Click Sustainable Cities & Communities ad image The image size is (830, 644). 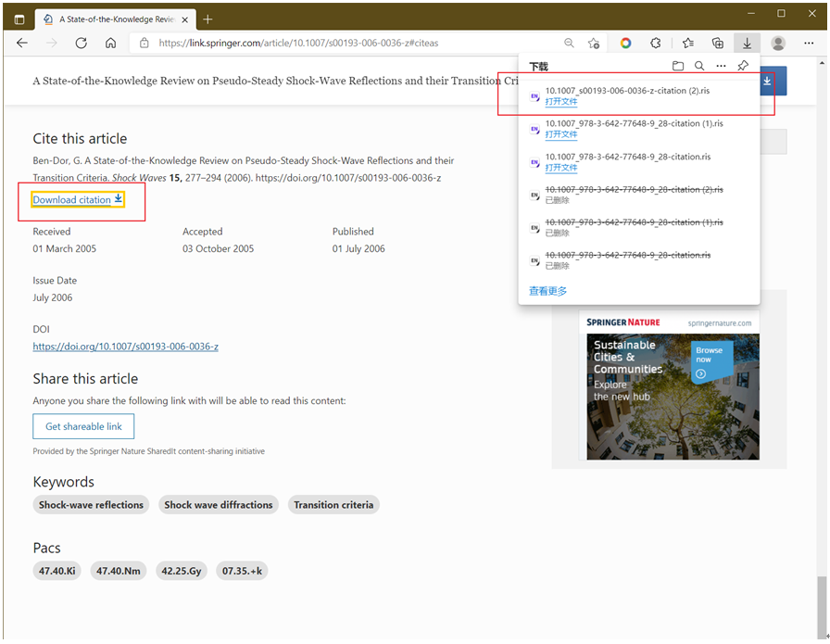click(673, 397)
